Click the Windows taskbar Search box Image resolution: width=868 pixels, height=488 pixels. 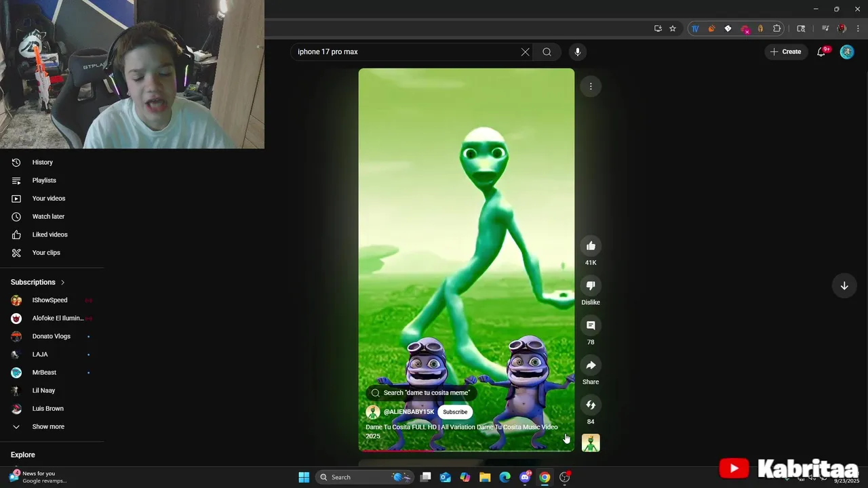pyautogui.click(x=366, y=477)
